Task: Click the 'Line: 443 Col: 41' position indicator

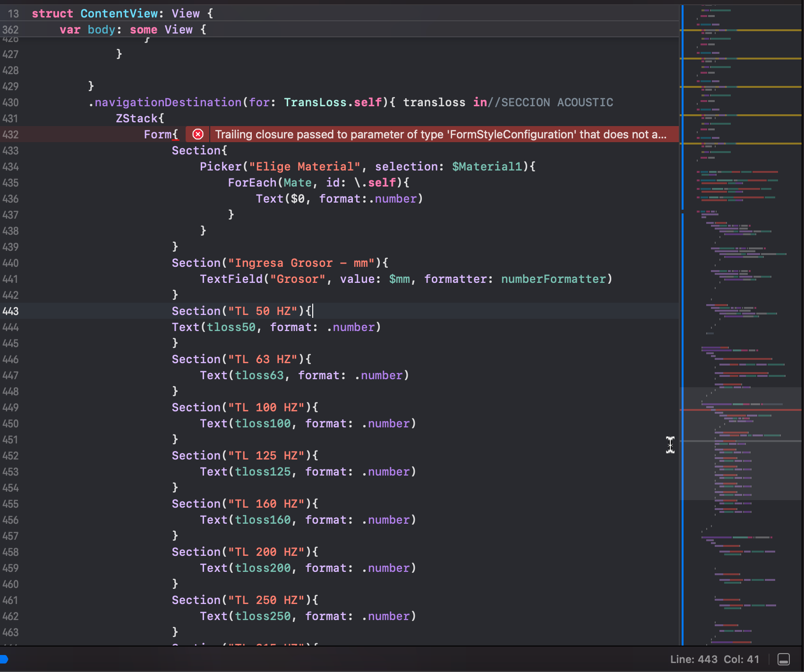Action: (x=714, y=659)
